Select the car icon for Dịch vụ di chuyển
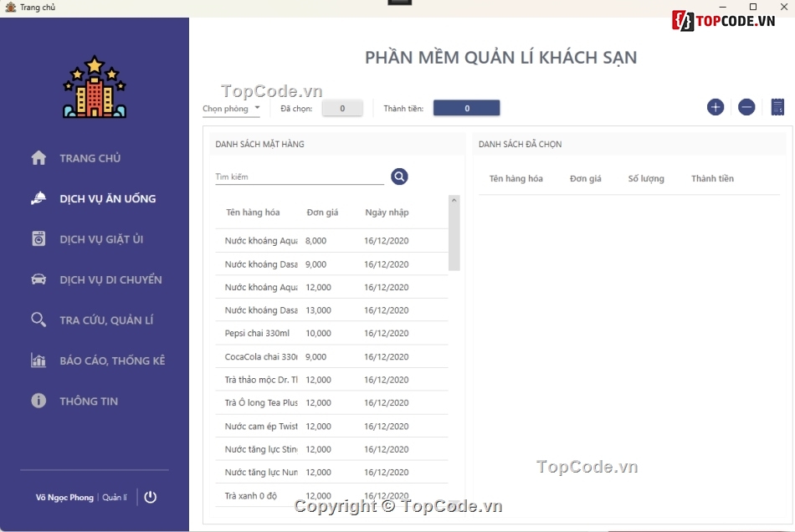The width and height of the screenshot is (795, 532). [x=38, y=279]
